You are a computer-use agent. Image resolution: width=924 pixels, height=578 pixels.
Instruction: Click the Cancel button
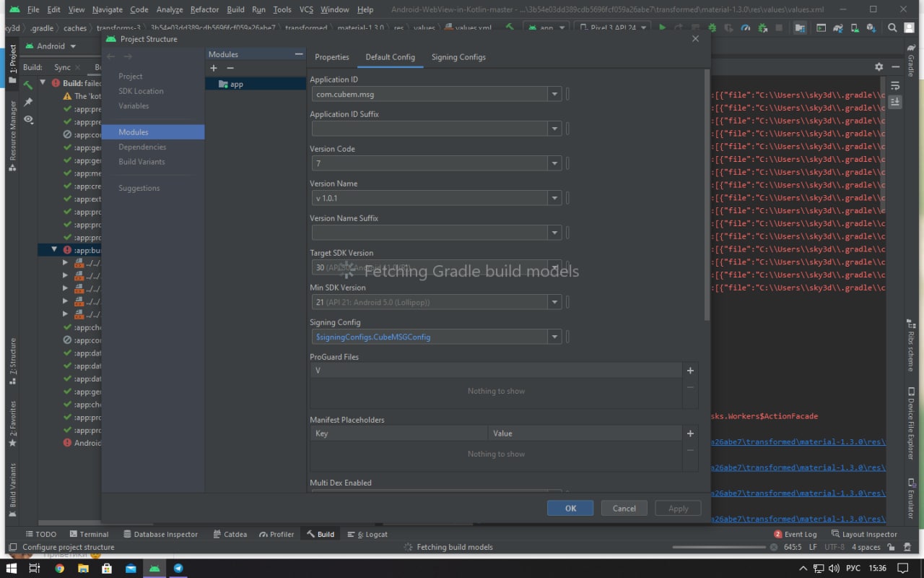[624, 508]
